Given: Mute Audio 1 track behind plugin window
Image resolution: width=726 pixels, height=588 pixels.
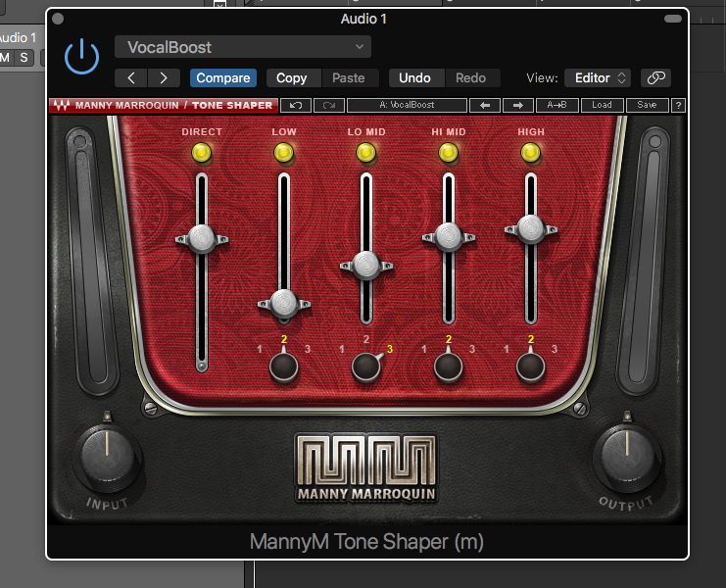Looking at the screenshot, I should tap(6, 58).
